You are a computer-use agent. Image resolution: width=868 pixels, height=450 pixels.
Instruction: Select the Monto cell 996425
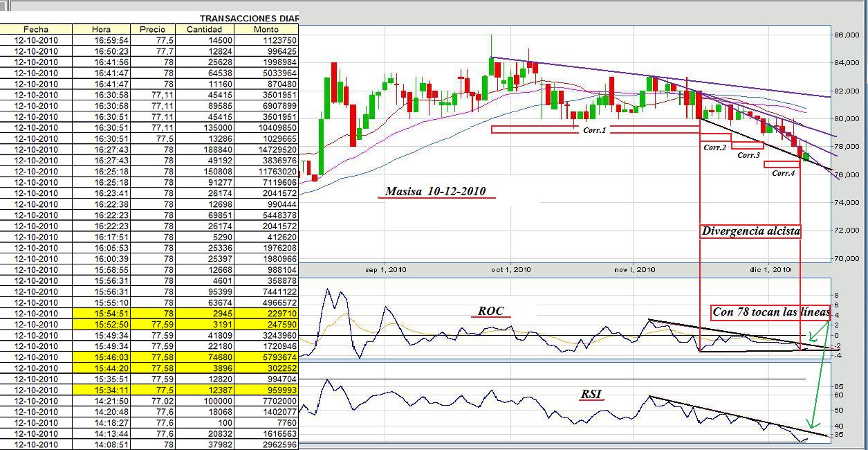tap(266, 51)
